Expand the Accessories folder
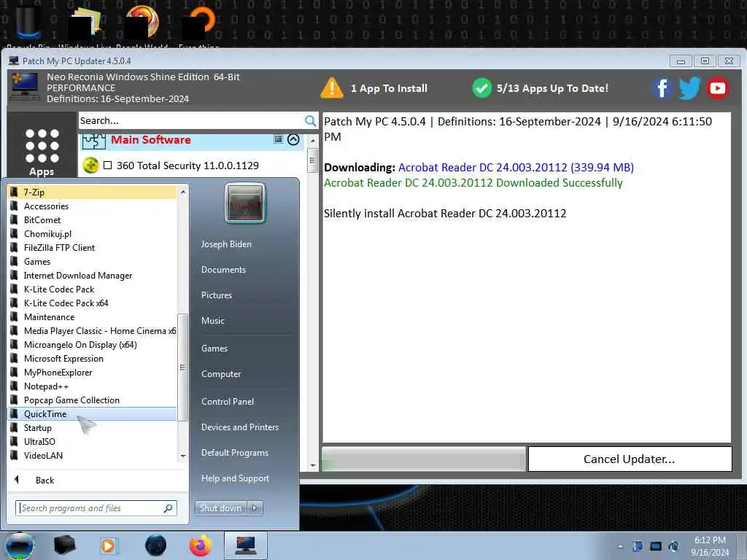The height and width of the screenshot is (560, 747). coord(92,206)
